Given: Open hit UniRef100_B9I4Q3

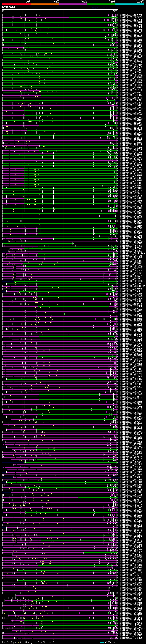Looking at the screenshot, I should click(131, 25).
